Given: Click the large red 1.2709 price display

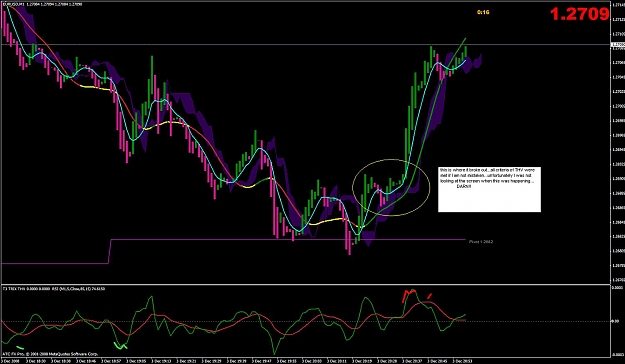Looking at the screenshot, I should tap(580, 14).
